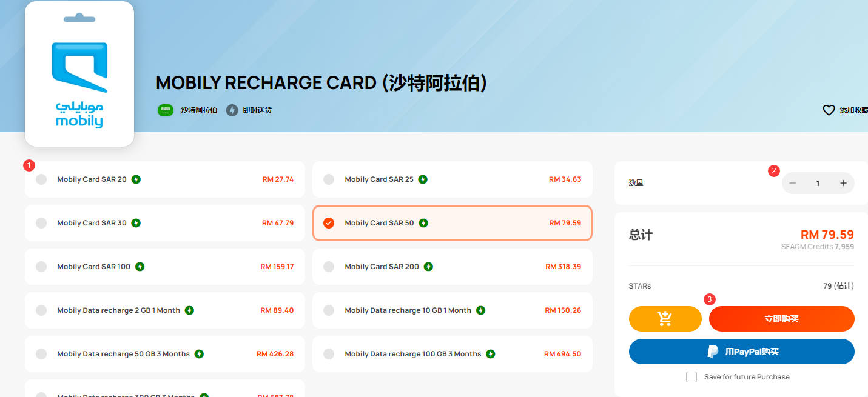Click lightning icon beside Data recharge 10 GB
The height and width of the screenshot is (397, 868).
[480, 310]
